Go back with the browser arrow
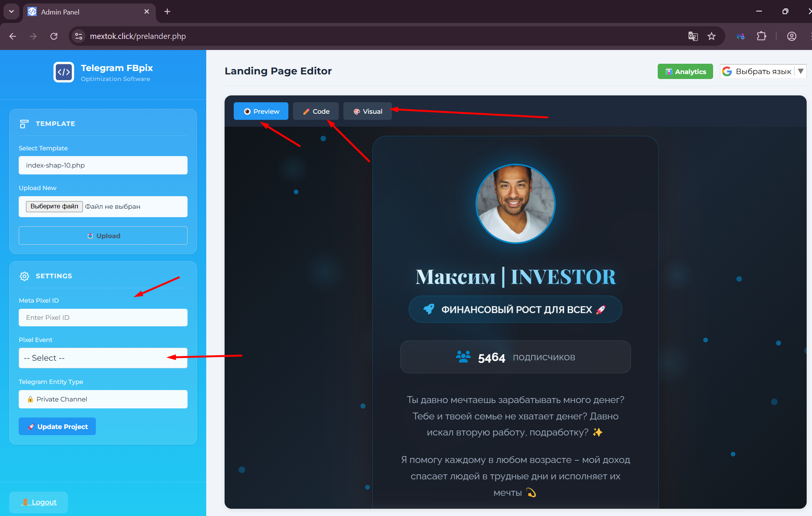The width and height of the screenshot is (812, 516). coord(13,36)
